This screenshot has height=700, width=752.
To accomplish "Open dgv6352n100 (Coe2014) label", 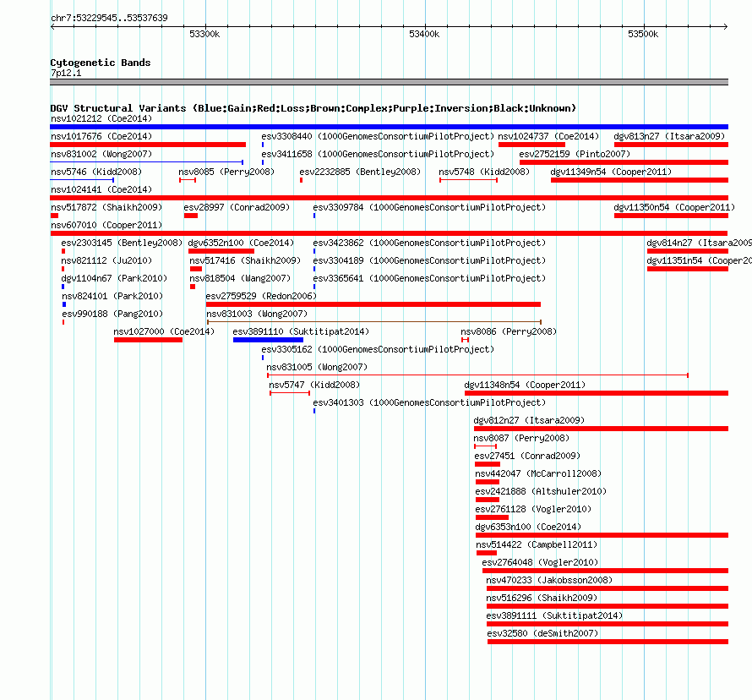I will (x=242, y=243).
